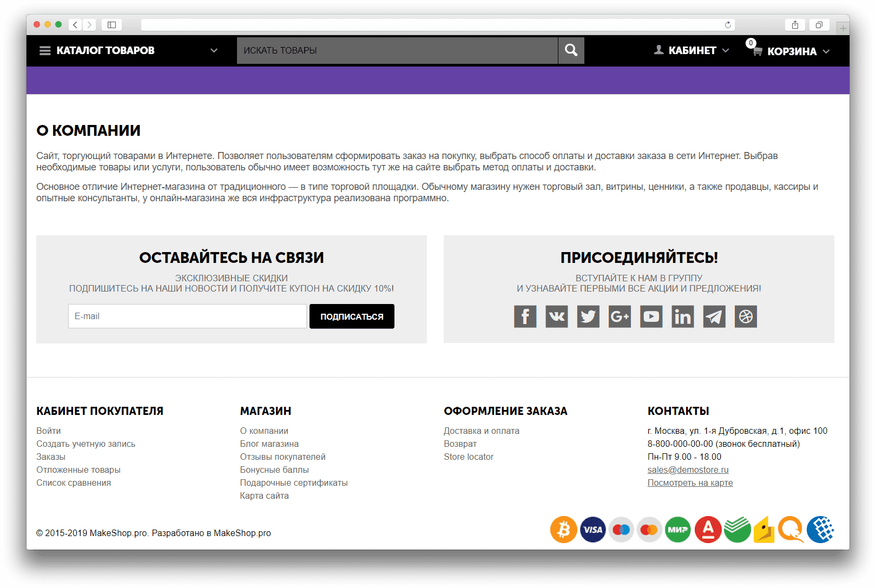Click the Moscow address contact text
This screenshot has height=588, width=876.
737,431
